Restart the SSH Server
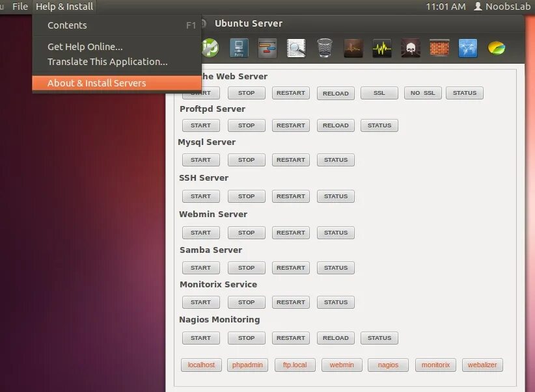Viewport: 535px width, 392px height. point(291,196)
